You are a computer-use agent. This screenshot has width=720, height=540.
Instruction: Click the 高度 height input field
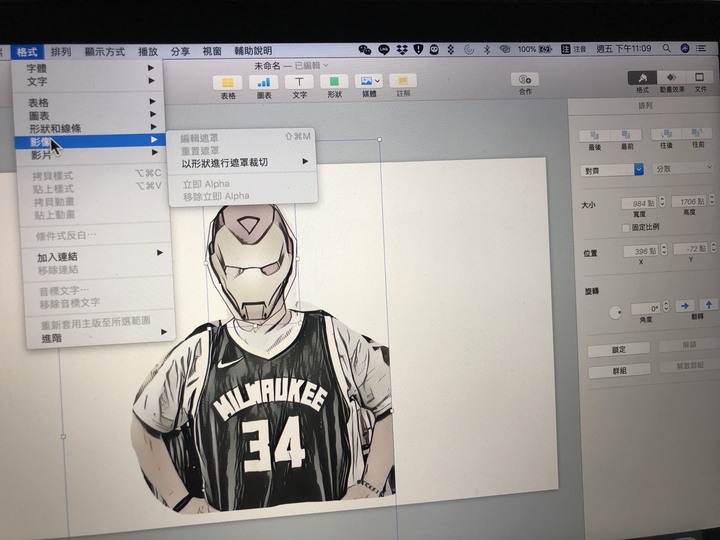tap(689, 202)
